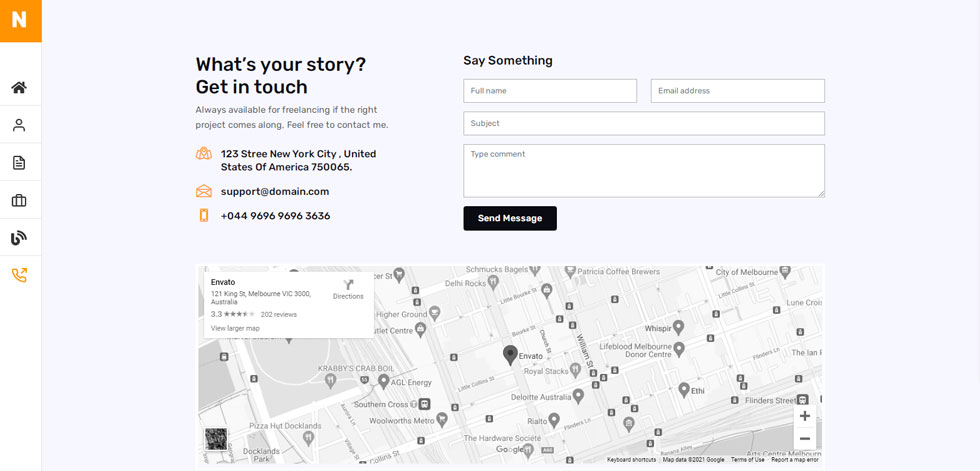
Task: Click Report a map error
Action: click(795, 460)
